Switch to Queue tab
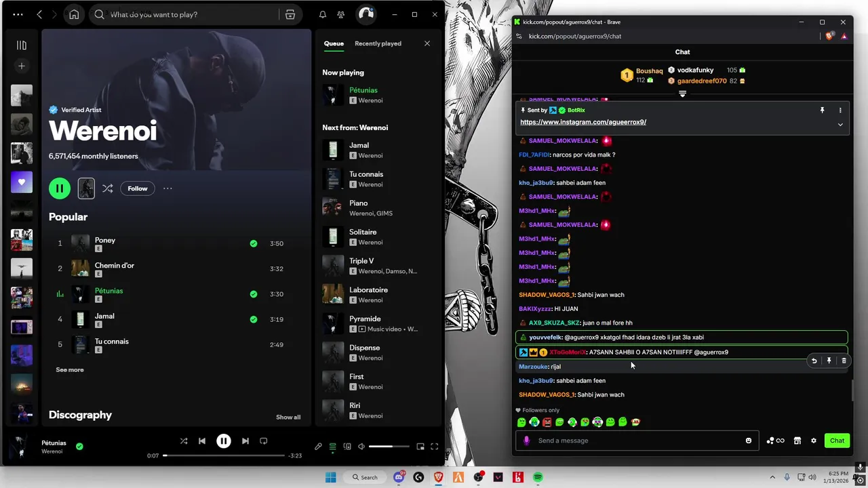 pos(334,43)
